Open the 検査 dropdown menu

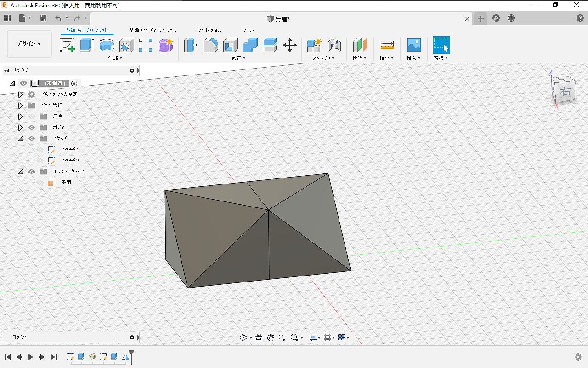(387, 58)
